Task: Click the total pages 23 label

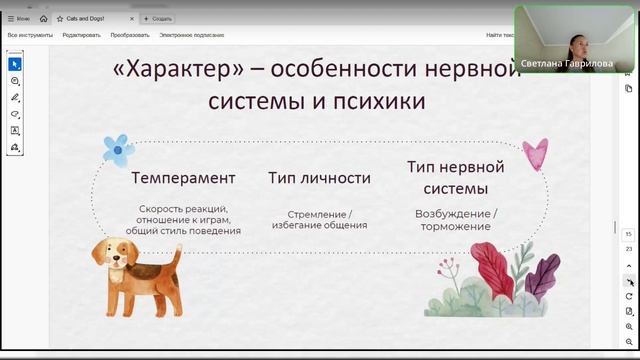Action: pyautogui.click(x=629, y=249)
